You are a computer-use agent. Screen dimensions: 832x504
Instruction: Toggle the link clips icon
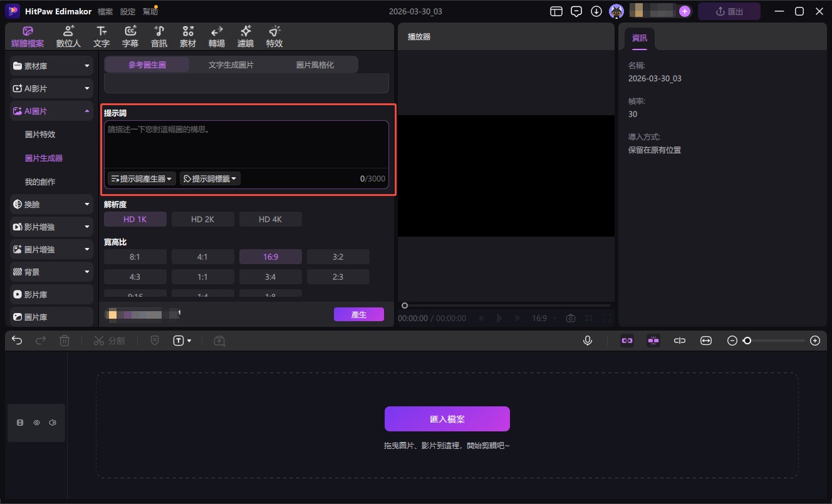(x=627, y=341)
